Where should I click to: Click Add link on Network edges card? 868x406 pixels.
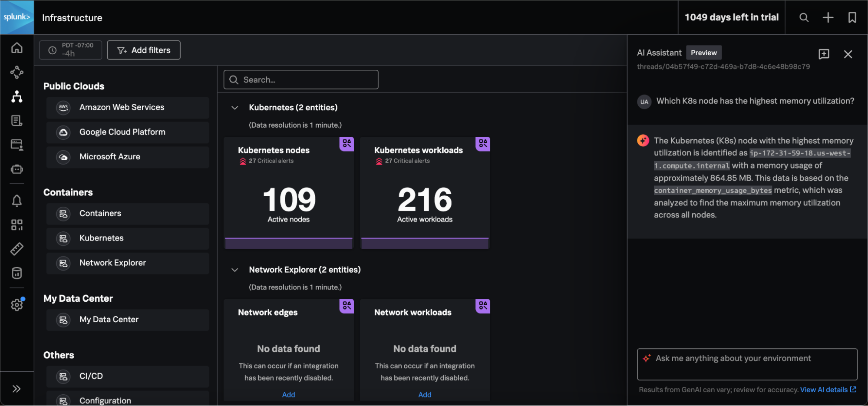click(x=289, y=395)
